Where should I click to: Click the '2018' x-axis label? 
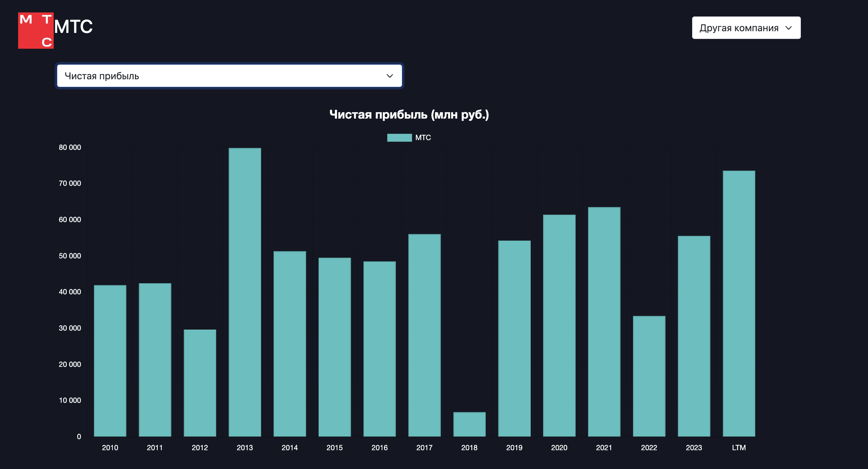[469, 448]
